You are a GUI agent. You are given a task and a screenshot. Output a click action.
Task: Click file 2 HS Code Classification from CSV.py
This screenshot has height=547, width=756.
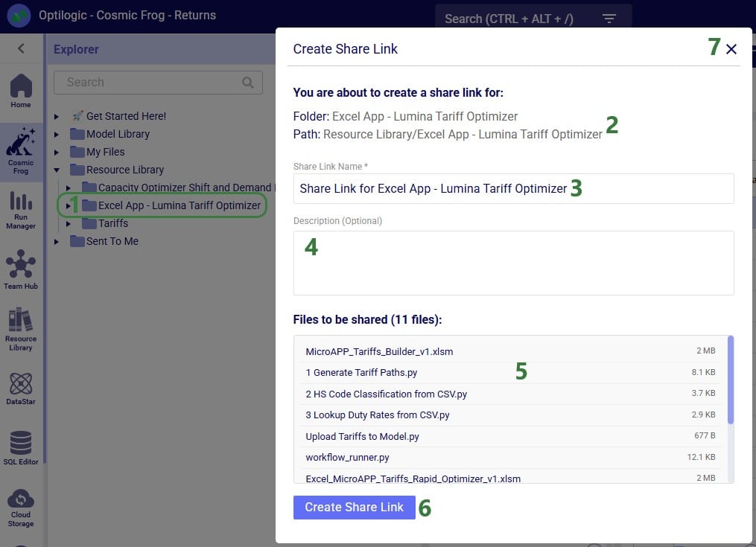coord(387,394)
